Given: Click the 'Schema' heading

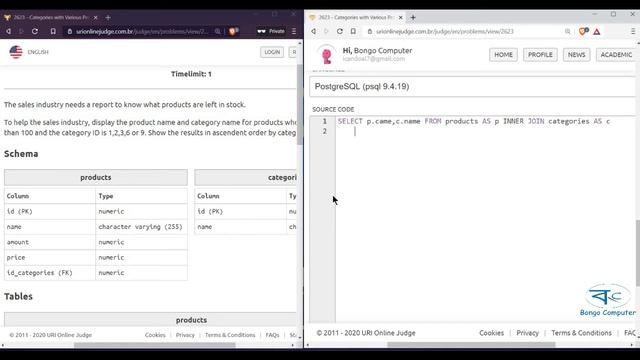Looking at the screenshot, I should click(21, 154).
